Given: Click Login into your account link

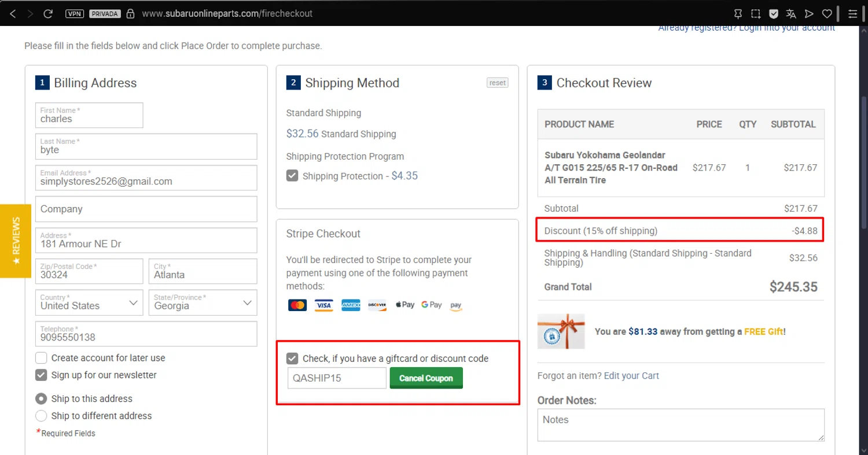Looking at the screenshot, I should coord(787,28).
